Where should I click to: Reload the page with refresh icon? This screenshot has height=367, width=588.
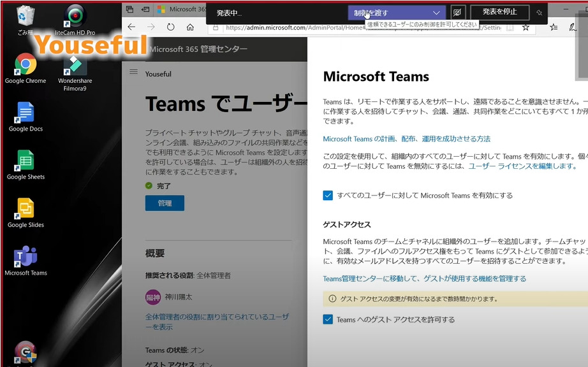coord(171,27)
